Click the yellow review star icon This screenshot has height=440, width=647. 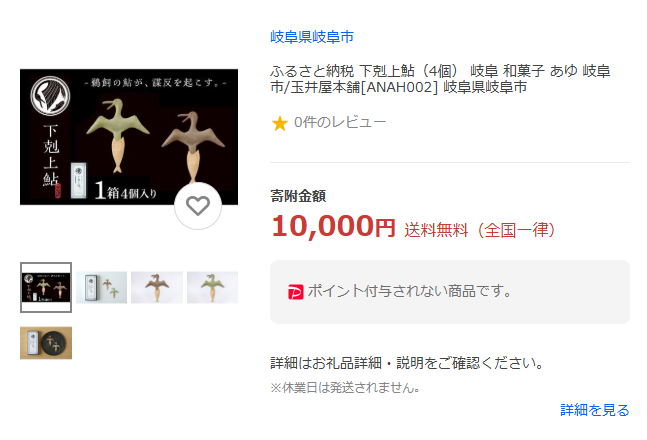click(279, 123)
